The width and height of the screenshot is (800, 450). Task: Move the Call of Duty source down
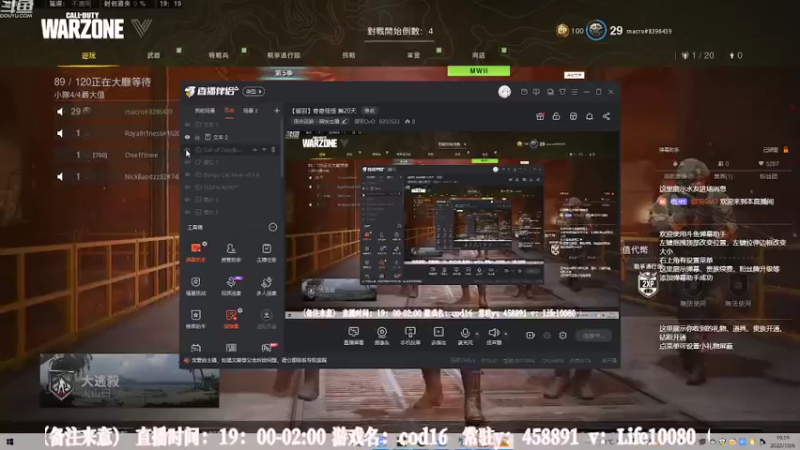[264, 149]
